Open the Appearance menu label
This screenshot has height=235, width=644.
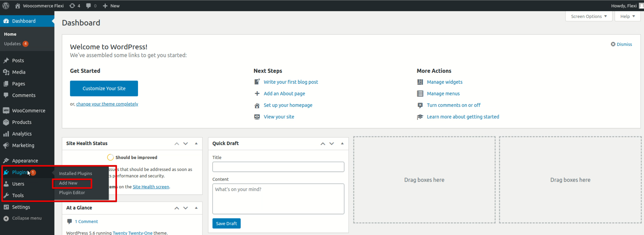(25, 161)
